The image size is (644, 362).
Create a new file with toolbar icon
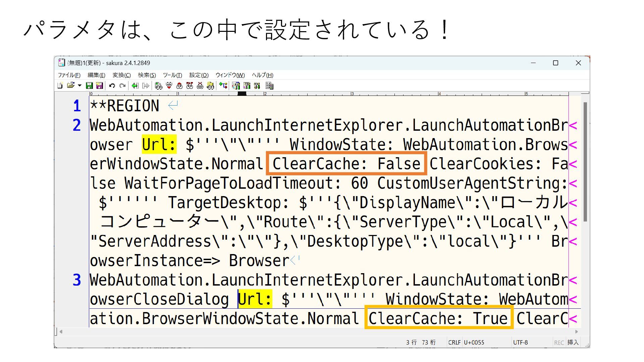point(60,85)
